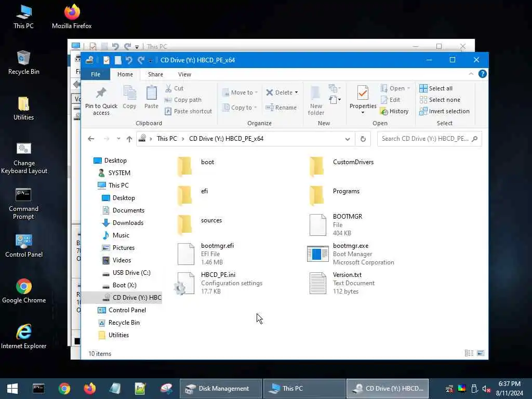This screenshot has height=399, width=532.
Task: Select Downloads in navigation pane
Action: click(x=128, y=223)
